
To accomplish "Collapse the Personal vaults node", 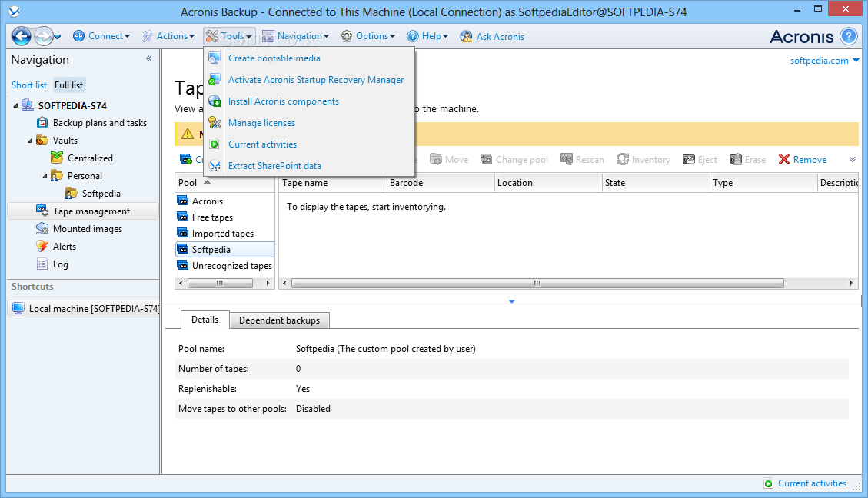I will tap(45, 176).
